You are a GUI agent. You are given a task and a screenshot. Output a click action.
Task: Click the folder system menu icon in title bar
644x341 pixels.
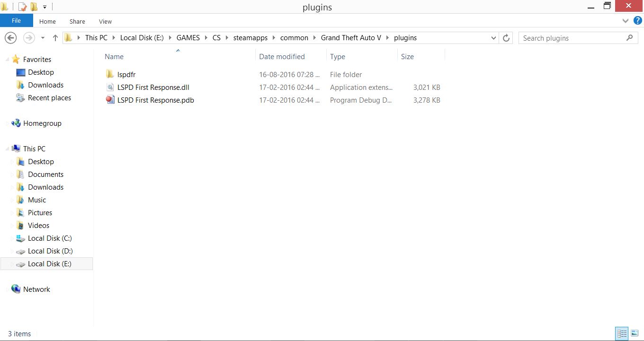click(5, 7)
